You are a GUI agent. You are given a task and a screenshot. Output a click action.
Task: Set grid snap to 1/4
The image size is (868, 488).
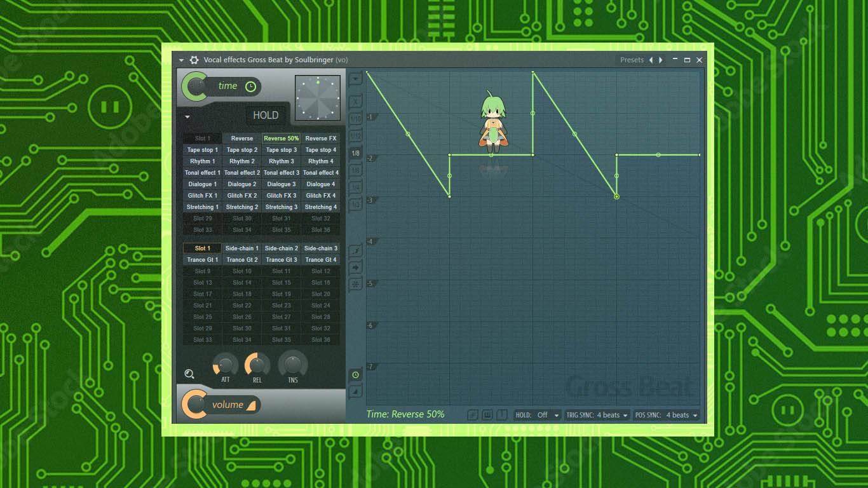pyautogui.click(x=355, y=187)
